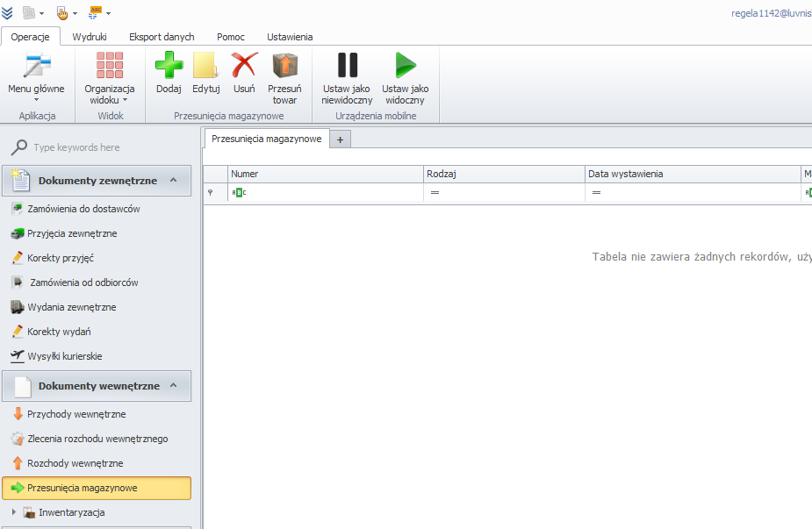Switch to the Eksport danych tab

[x=162, y=37]
